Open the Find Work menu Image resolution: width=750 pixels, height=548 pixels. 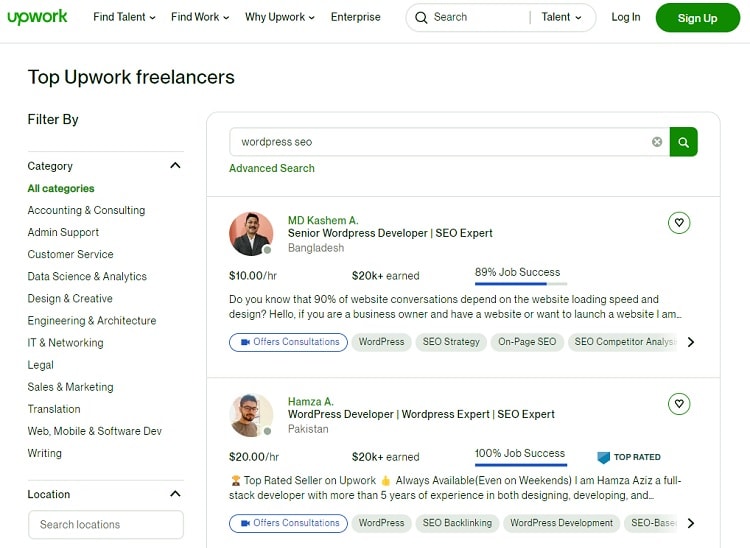point(200,17)
